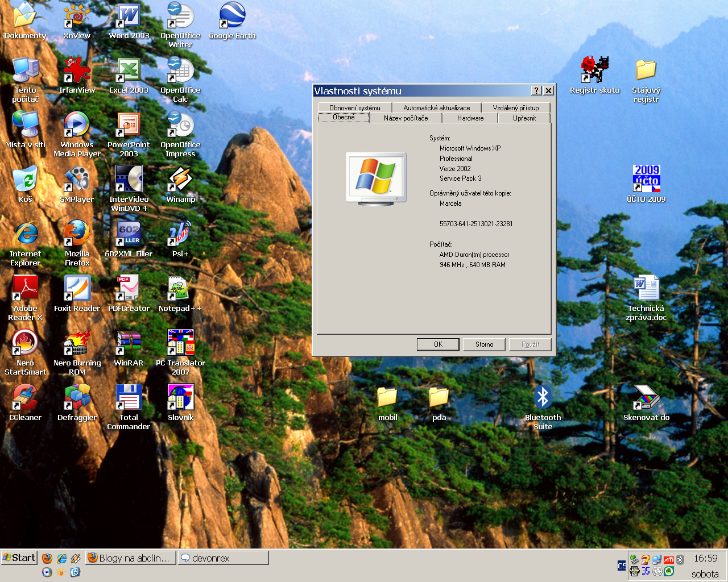This screenshot has width=728, height=582.
Task: Click the Internet Explorer quick launch icon
Action: 61,558
